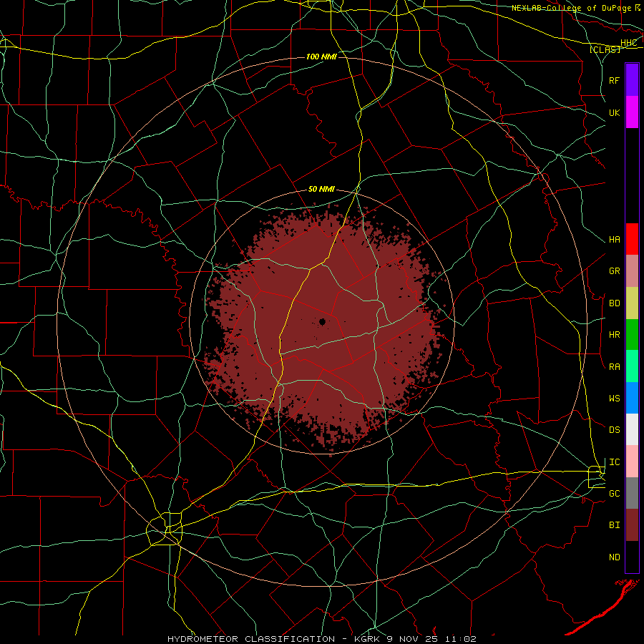Click the 'ND' legend label
Screen dimensions: 644x644
[x=614, y=557]
